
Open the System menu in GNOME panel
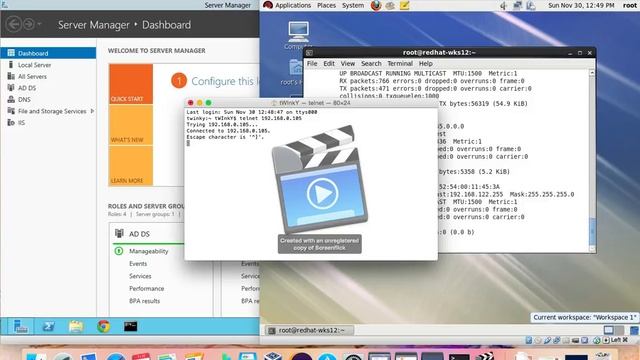coord(353,5)
